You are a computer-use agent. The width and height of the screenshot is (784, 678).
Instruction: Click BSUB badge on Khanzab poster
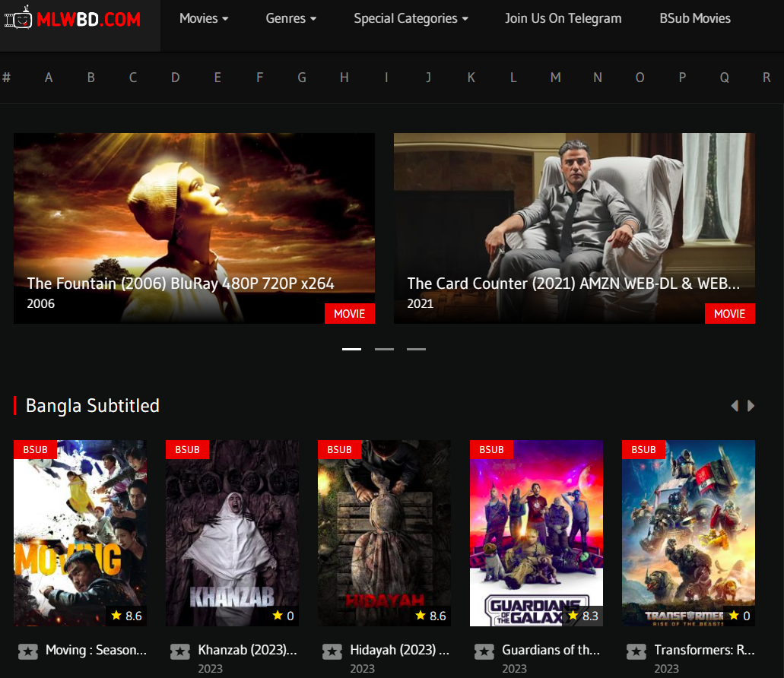click(x=187, y=449)
